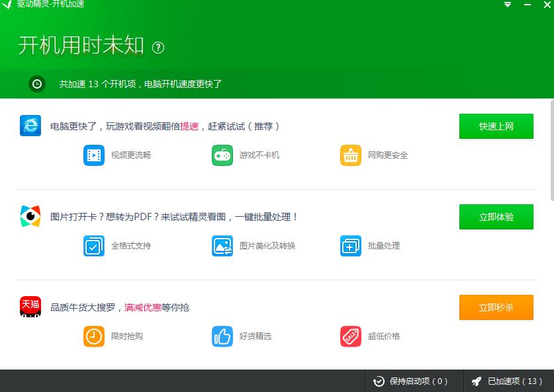This screenshot has width=554, height=392.
Task: Click the 游戏不卡机 gamepad icon
Action: pos(222,155)
